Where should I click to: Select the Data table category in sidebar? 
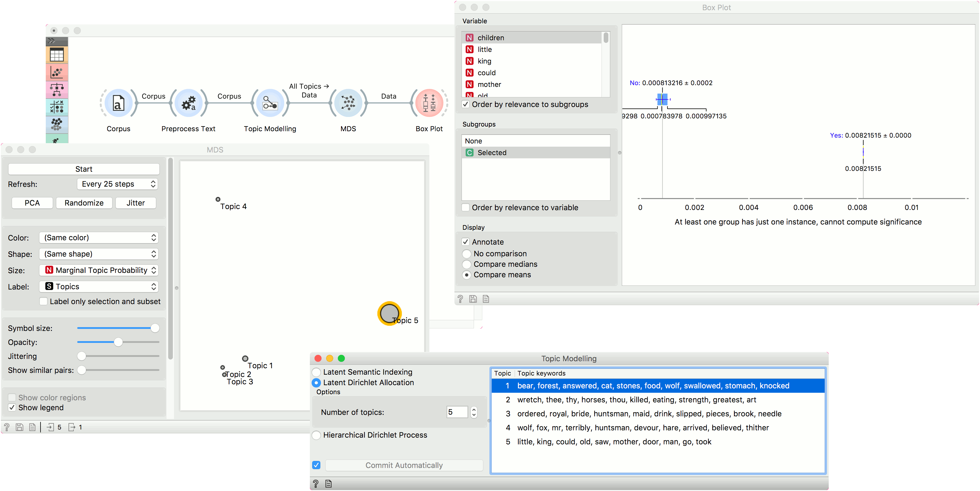57,55
